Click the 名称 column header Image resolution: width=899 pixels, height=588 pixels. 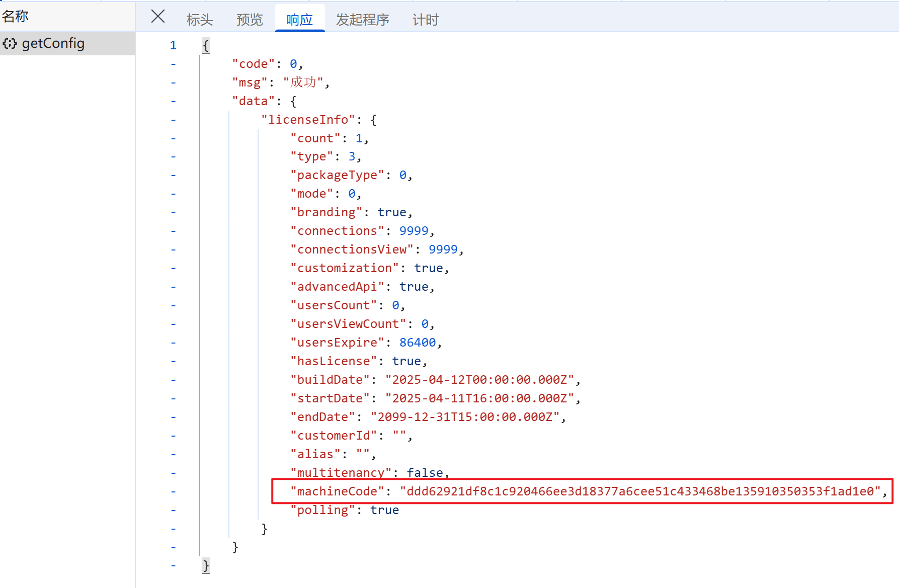pos(16,16)
